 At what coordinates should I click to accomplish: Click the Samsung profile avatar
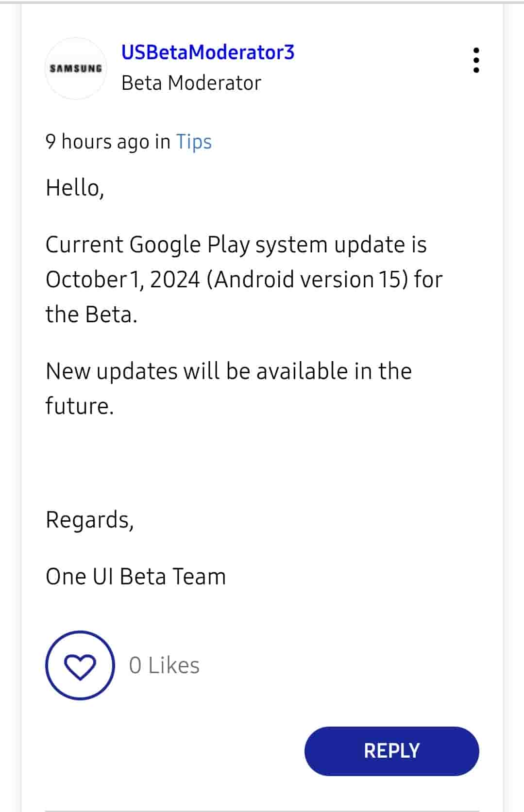[x=76, y=68]
